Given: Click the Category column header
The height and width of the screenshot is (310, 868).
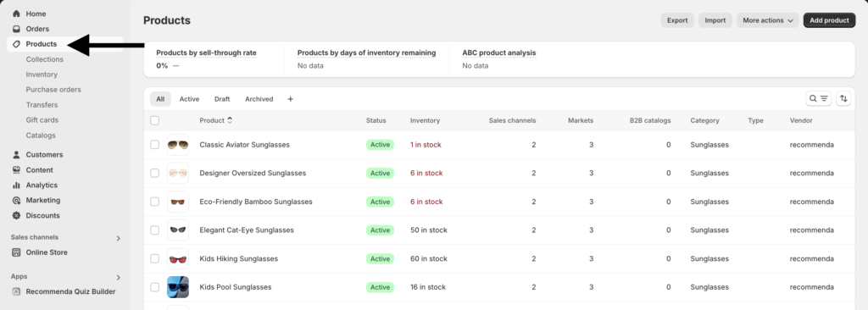Looking at the screenshot, I should tap(704, 120).
